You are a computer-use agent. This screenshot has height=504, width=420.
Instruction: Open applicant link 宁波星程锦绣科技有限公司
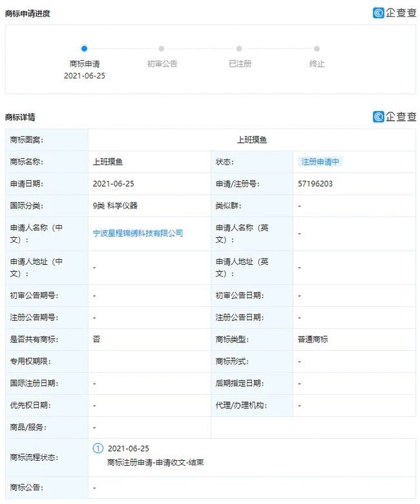coord(138,233)
